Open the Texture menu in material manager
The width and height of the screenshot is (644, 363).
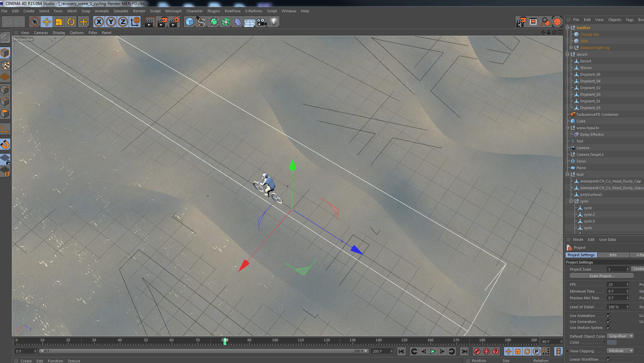click(74, 361)
